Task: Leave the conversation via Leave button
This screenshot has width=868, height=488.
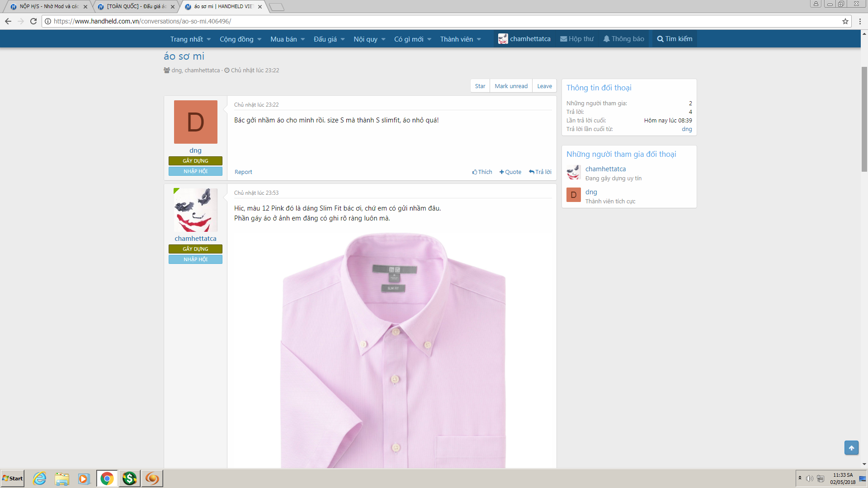Action: click(544, 86)
